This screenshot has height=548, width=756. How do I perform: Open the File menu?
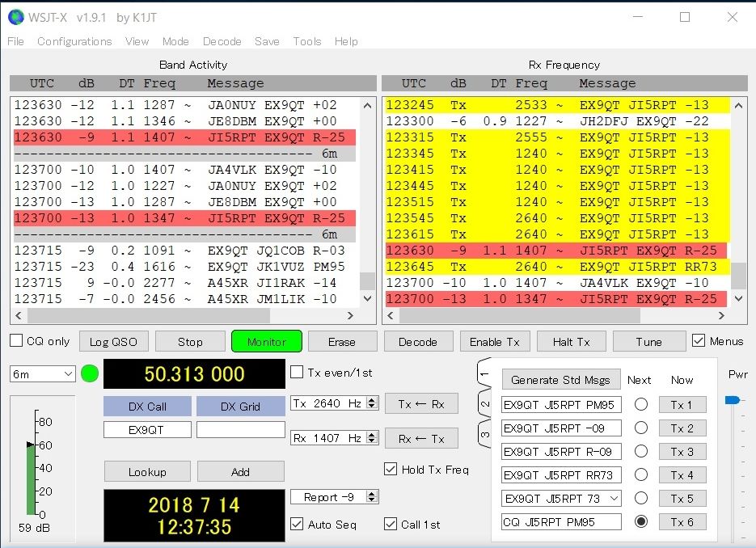click(x=16, y=41)
